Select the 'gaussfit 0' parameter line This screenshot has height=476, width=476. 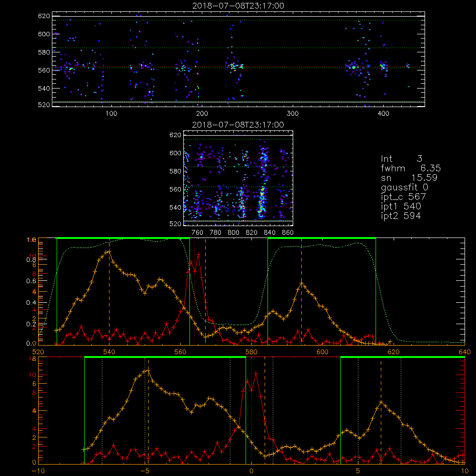tap(404, 187)
